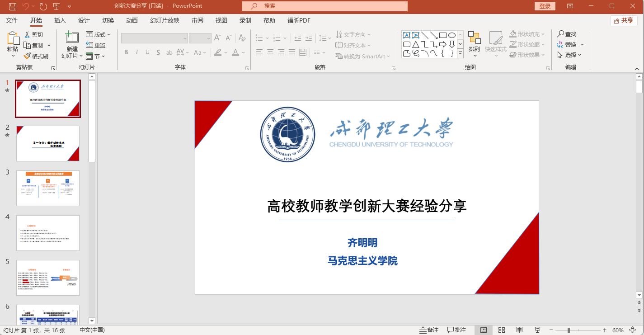Toggle Comments (批注) pane in status bar
Screen dimensions: 644x335
[456, 330]
